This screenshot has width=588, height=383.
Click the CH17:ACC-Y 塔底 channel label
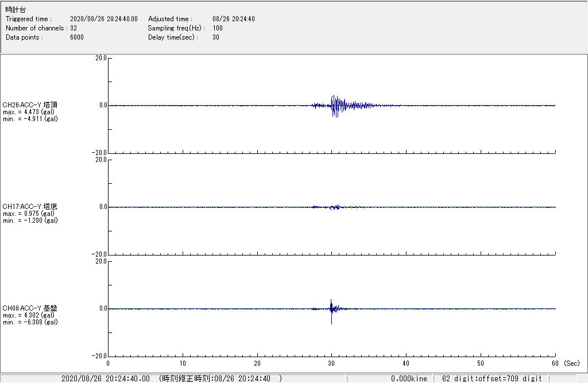coord(30,207)
